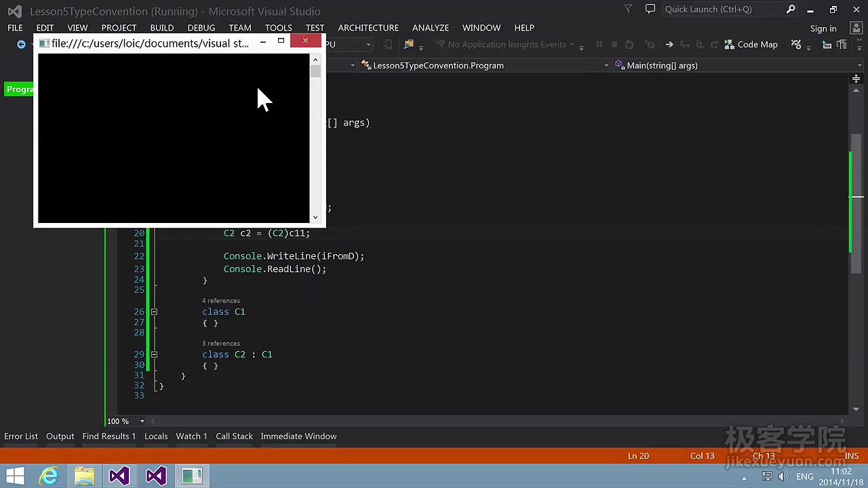Click the Show Next Statement arrow icon

pos(669,45)
